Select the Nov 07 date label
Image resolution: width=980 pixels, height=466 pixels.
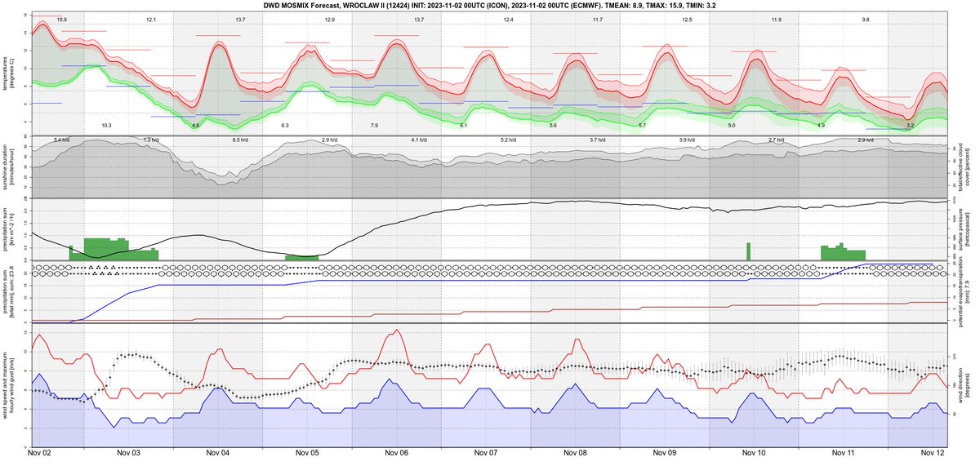[486, 452]
